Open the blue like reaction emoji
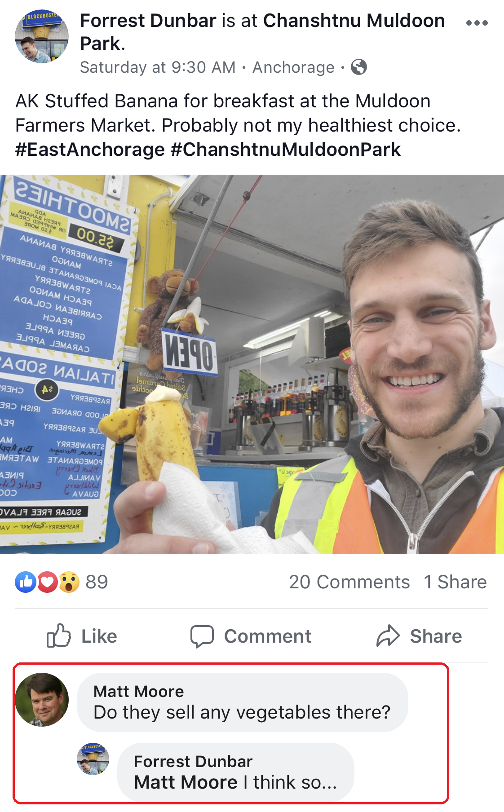Screen dimensions: 504x812 pos(26,582)
